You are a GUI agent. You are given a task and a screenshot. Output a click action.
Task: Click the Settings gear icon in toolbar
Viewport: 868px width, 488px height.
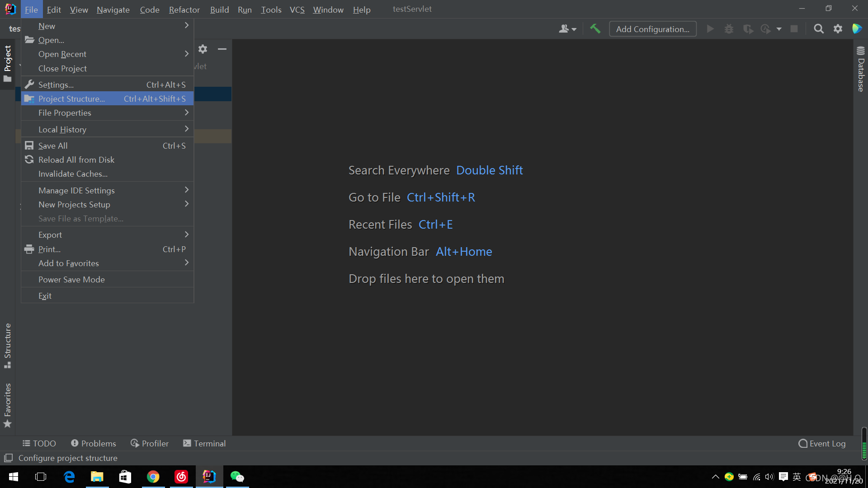(839, 28)
